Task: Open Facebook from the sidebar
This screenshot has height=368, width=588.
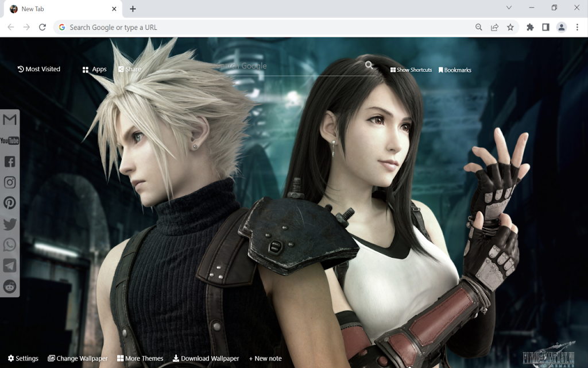Action: coord(10,162)
